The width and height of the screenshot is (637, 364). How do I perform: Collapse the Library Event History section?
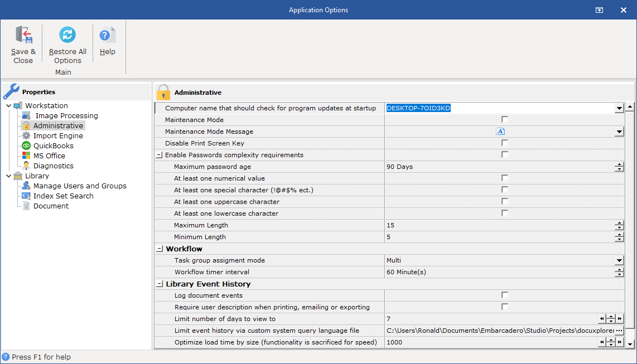160,284
